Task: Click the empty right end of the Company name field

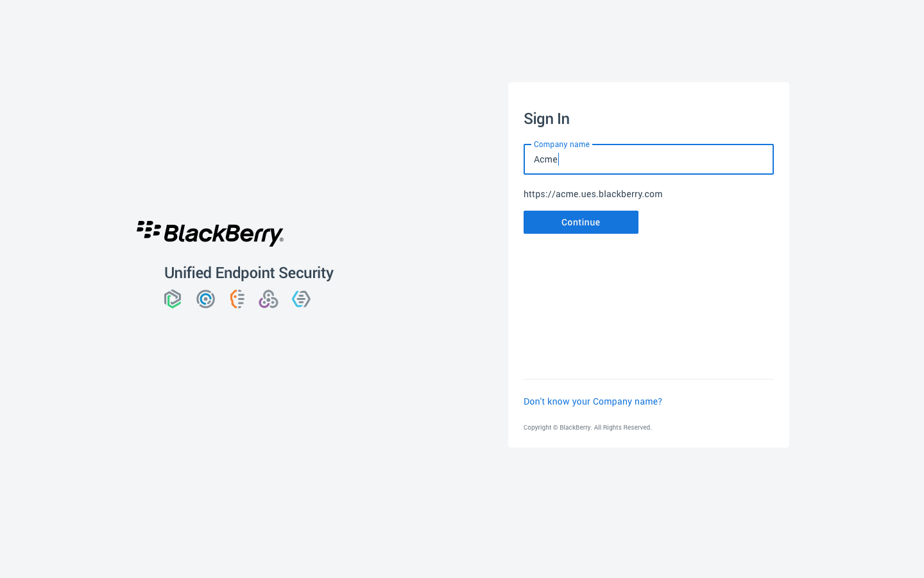Action: (x=738, y=159)
